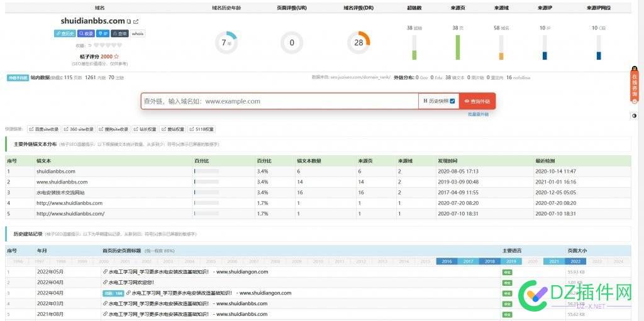The image size is (644, 321).
Task: Click the refresh arrow before the weight hearts
Action: pos(90,46)
